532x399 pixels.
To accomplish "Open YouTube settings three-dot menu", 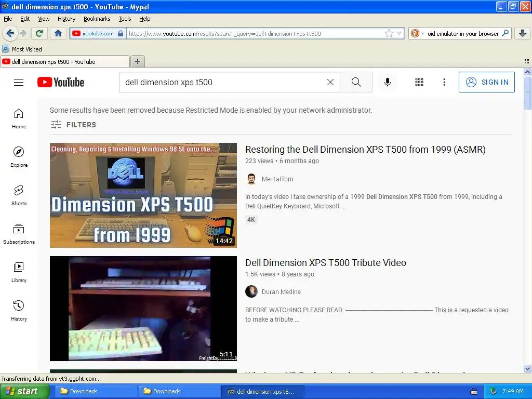I will 444,82.
